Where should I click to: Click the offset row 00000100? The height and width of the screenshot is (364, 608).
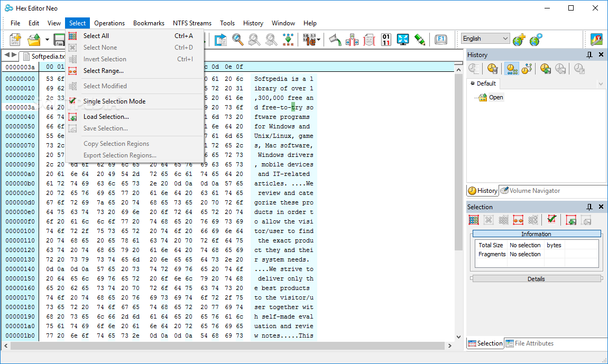[x=20, y=231]
